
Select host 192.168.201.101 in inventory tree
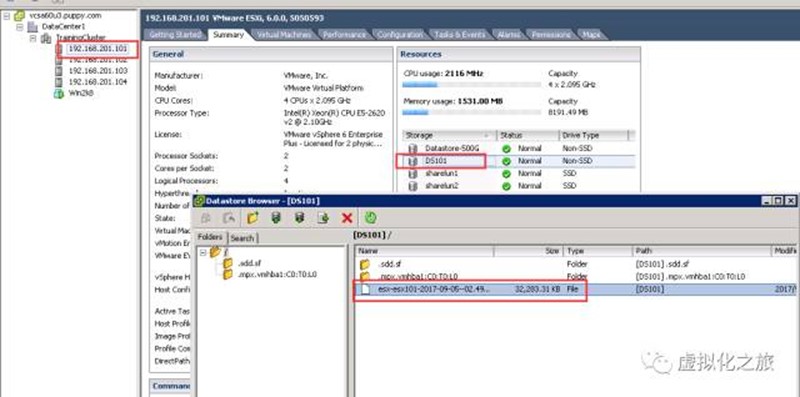coord(97,48)
